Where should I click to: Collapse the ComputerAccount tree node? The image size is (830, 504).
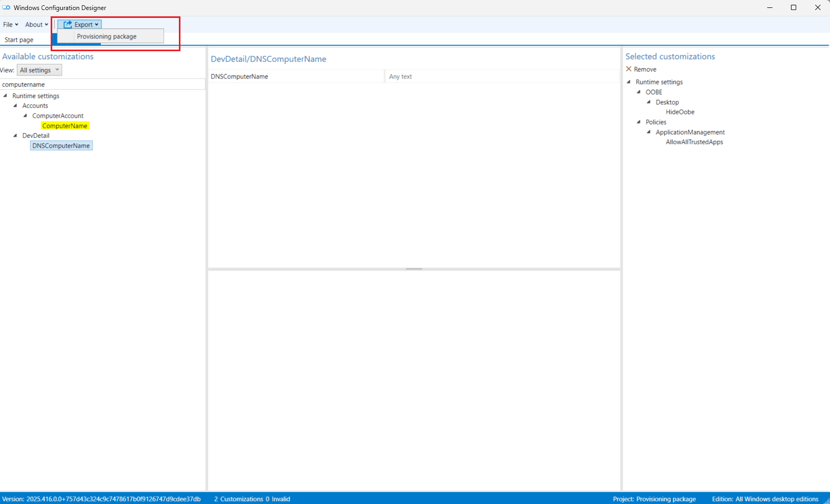pyautogui.click(x=25, y=116)
